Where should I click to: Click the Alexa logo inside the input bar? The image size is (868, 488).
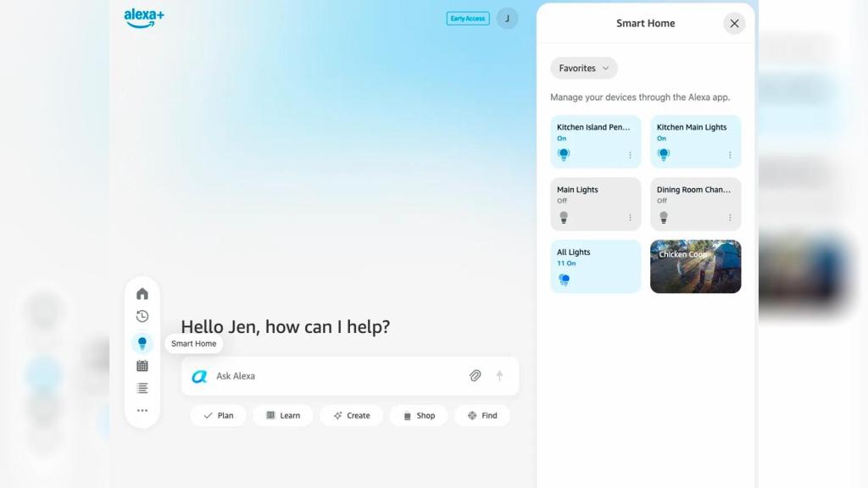tap(199, 375)
